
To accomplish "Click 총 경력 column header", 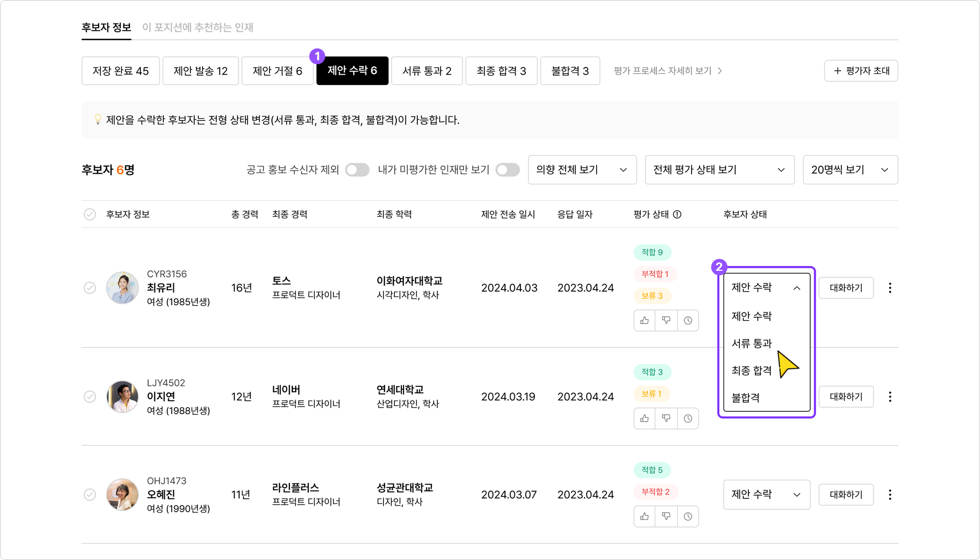I will tap(245, 215).
